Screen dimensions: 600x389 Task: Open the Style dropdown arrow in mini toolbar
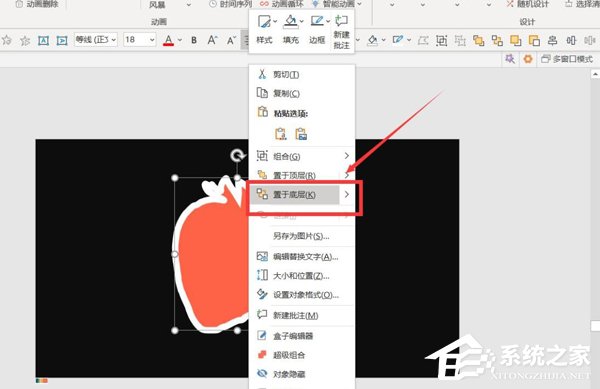(x=275, y=21)
